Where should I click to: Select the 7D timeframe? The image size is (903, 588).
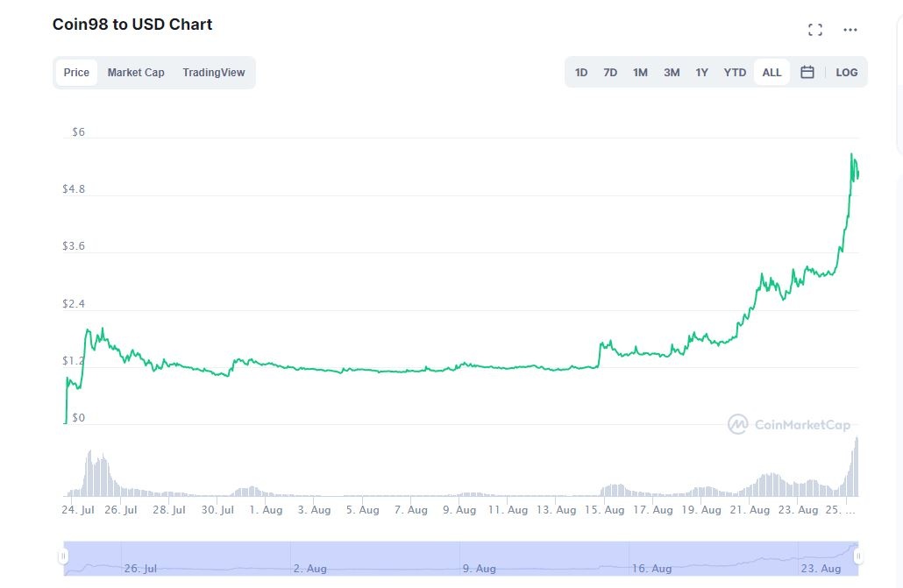pos(610,72)
